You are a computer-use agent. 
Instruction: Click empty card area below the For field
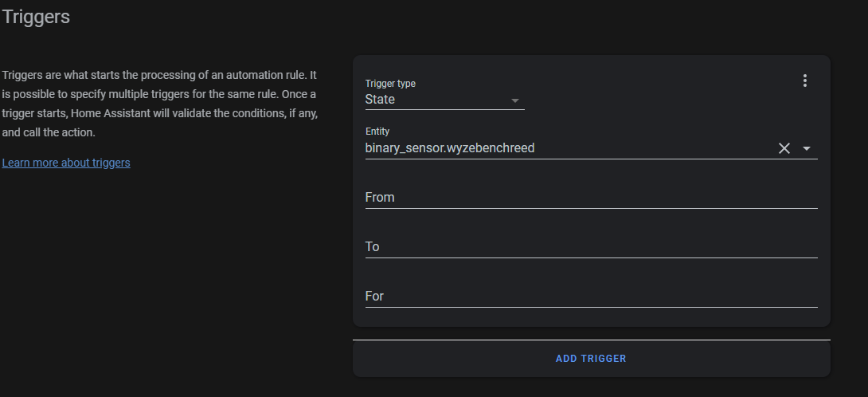coord(591,316)
